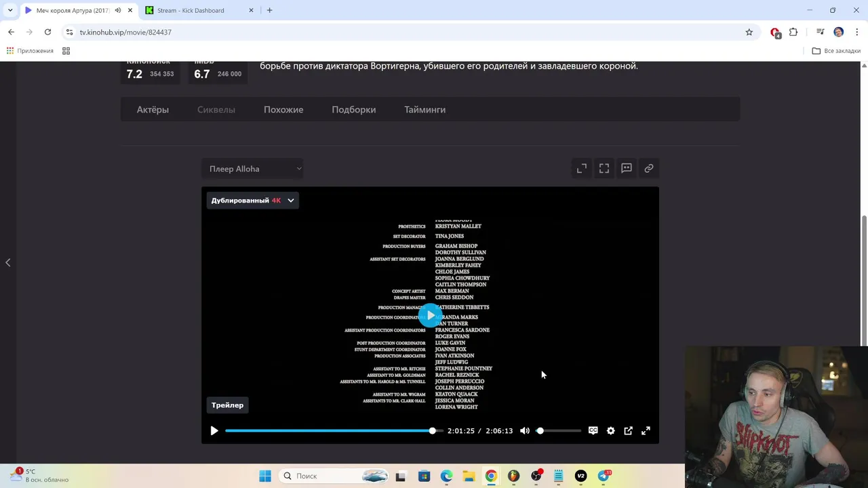Adjust the player volume slider
Screen dimensions: 868x488
coord(559,430)
